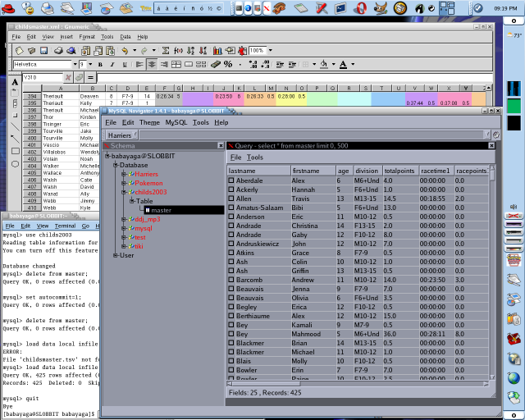525x420 pixels.
Task: Open the zoom 100% dropdown in Gnumeric
Action: pos(270,51)
